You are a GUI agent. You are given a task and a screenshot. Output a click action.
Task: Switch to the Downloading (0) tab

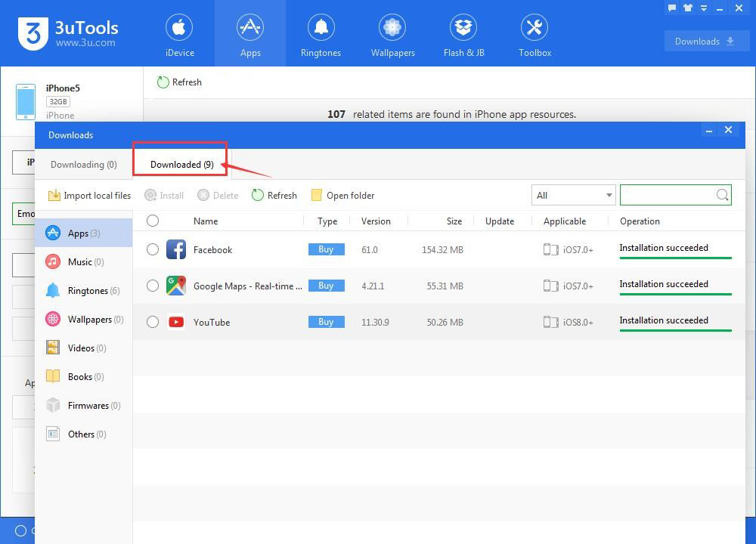tap(83, 165)
